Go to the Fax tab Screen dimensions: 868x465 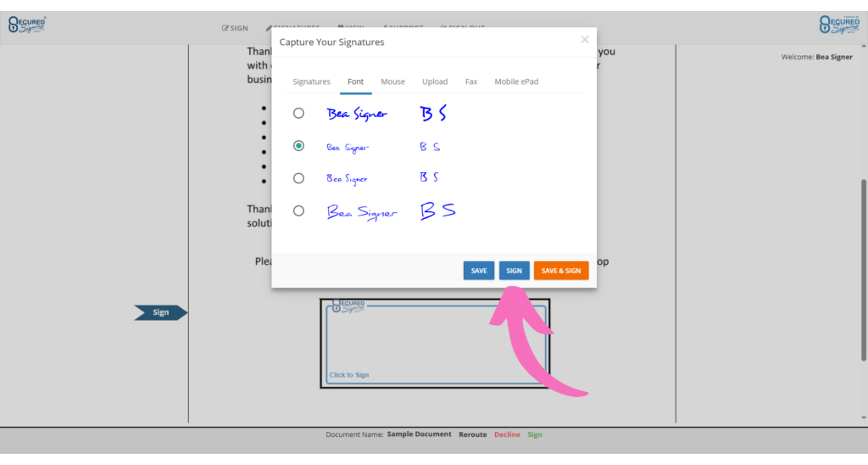coord(471,81)
